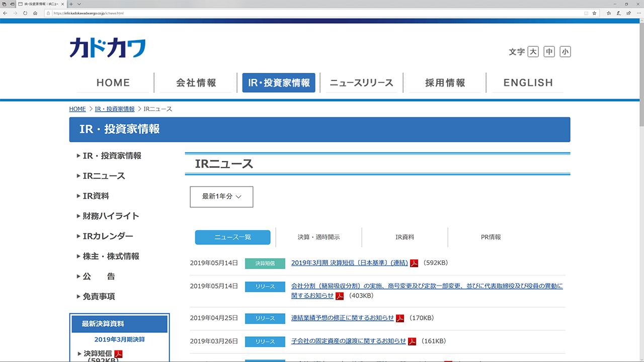Image resolution: width=644 pixels, height=362 pixels.
Task: Click the browser Forward arrow
Action: click(15, 13)
